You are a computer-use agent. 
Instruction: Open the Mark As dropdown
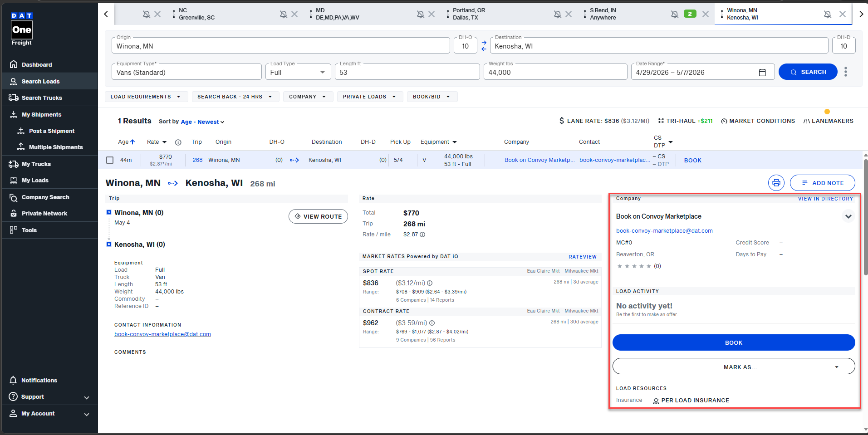click(733, 367)
